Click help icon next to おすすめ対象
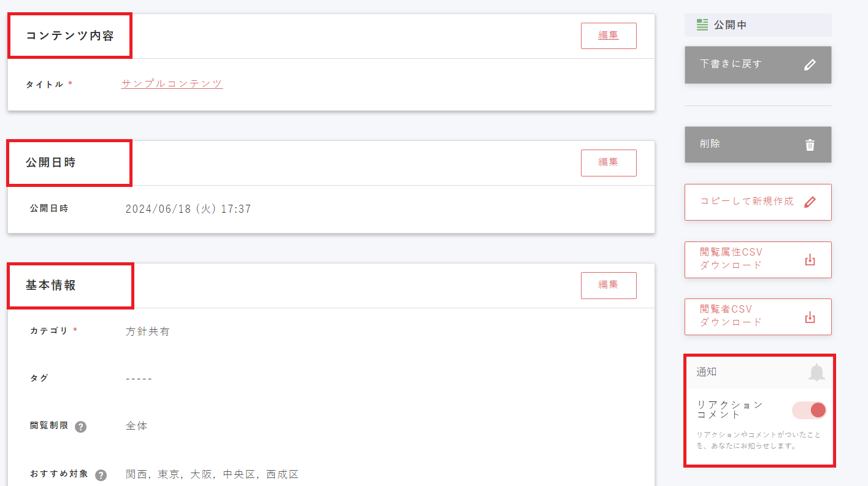Screen dimensions: 868x486 [101, 475]
